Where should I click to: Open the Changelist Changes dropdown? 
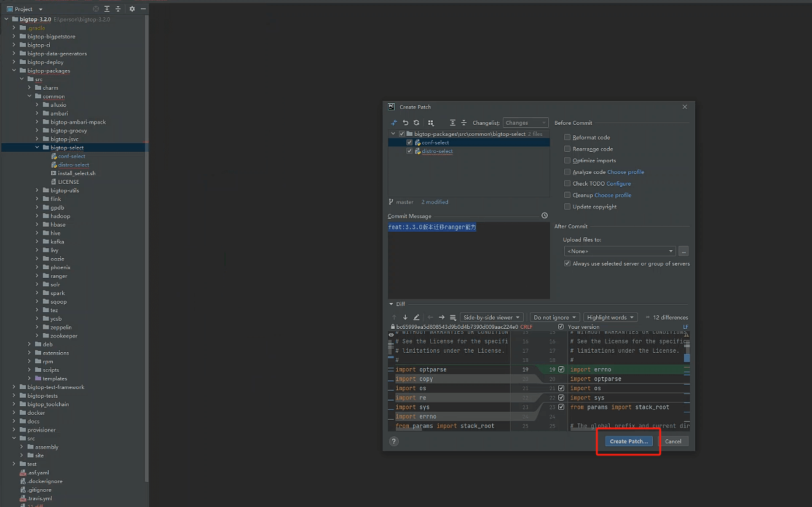coord(526,123)
